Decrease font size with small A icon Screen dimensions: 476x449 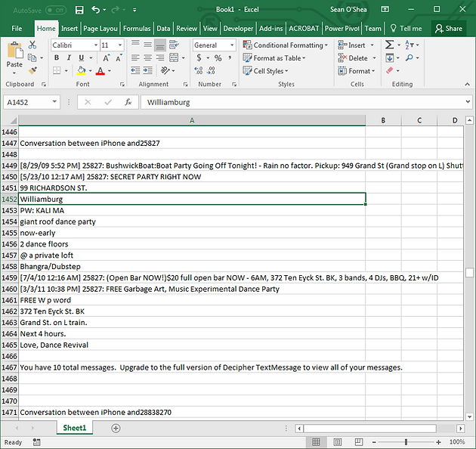(119, 57)
